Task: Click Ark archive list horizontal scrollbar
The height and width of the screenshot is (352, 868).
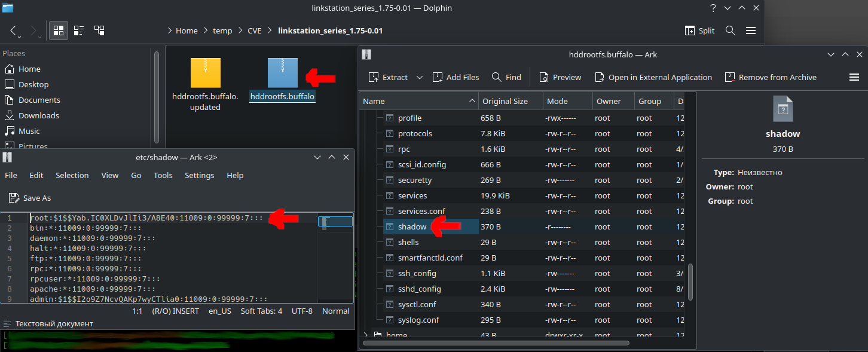Action: (x=496, y=343)
